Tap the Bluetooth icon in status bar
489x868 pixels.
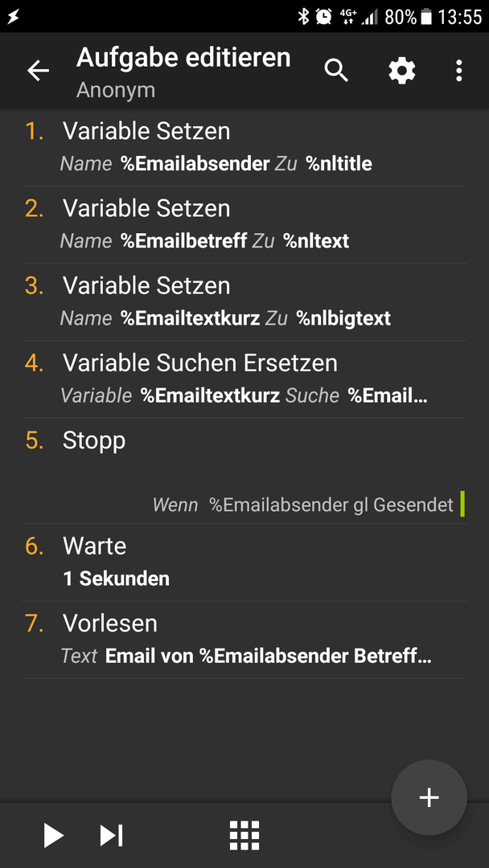click(303, 17)
